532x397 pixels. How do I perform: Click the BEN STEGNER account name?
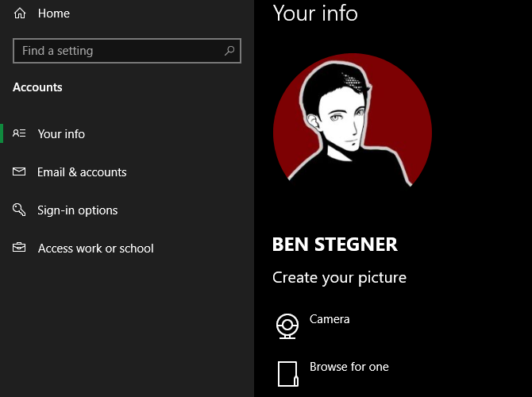pos(334,245)
